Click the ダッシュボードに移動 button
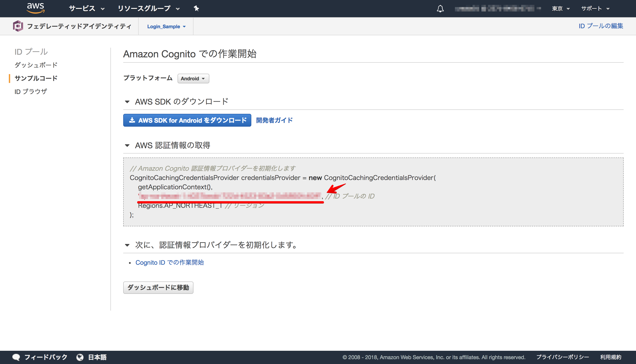Image resolution: width=636 pixels, height=364 pixels. 158,287
